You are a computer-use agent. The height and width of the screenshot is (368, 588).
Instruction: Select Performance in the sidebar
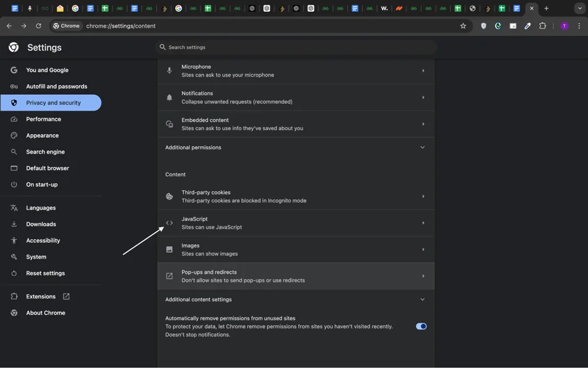[44, 119]
